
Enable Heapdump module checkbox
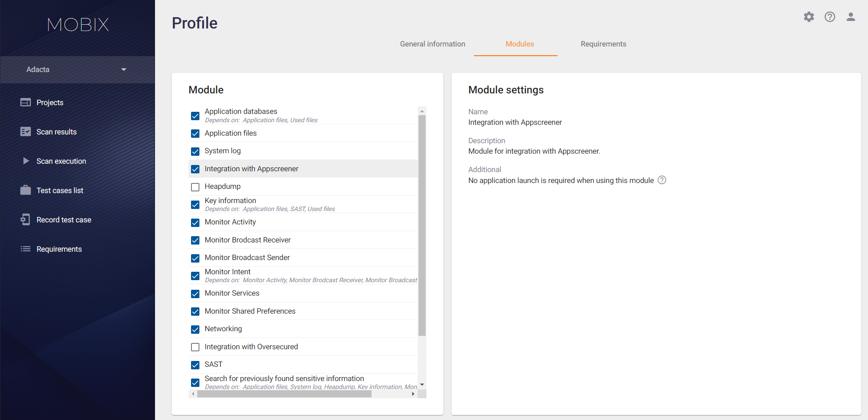(195, 187)
